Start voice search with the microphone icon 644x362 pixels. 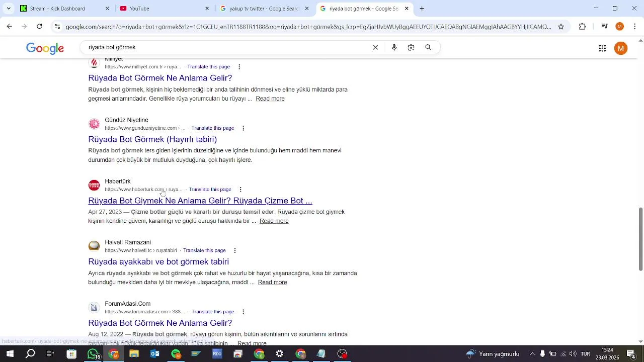point(394,47)
